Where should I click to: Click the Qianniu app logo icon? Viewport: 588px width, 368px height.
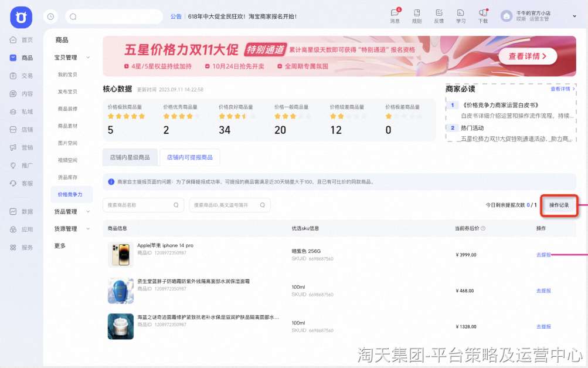21,17
